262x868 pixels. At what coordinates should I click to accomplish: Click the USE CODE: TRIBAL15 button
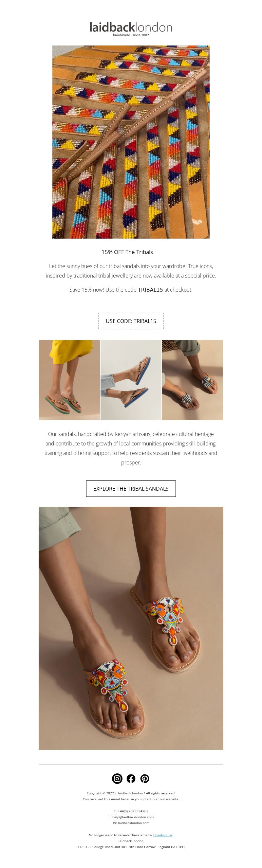[x=131, y=321]
